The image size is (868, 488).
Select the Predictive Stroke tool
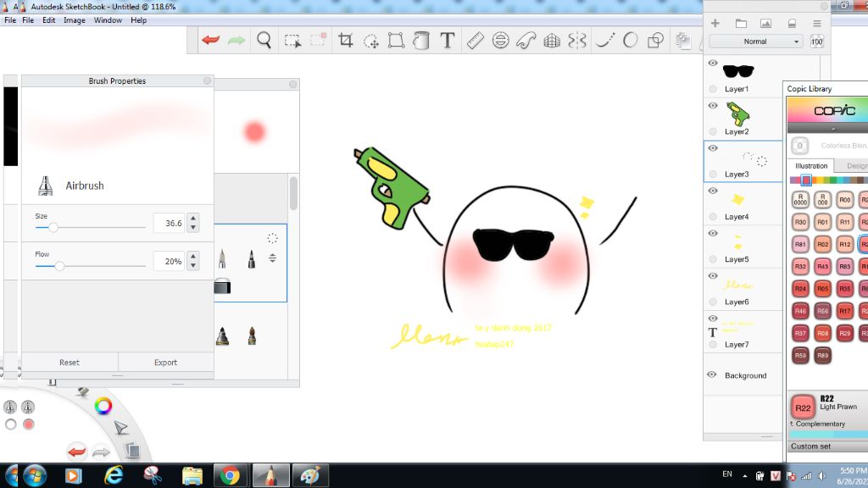(x=630, y=41)
